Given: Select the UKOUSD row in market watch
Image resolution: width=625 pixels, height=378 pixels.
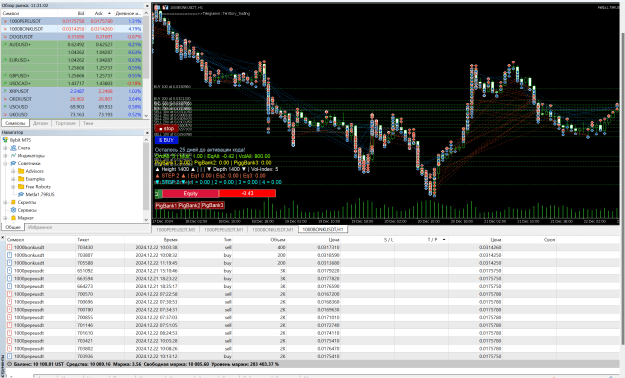Looking at the screenshot, I should 72,114.
